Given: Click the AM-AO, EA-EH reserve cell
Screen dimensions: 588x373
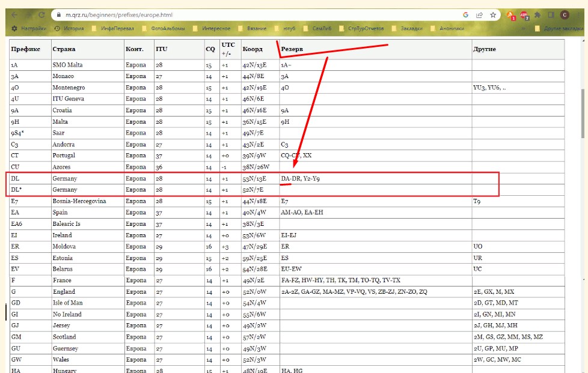Looking at the screenshot, I should click(376, 213).
